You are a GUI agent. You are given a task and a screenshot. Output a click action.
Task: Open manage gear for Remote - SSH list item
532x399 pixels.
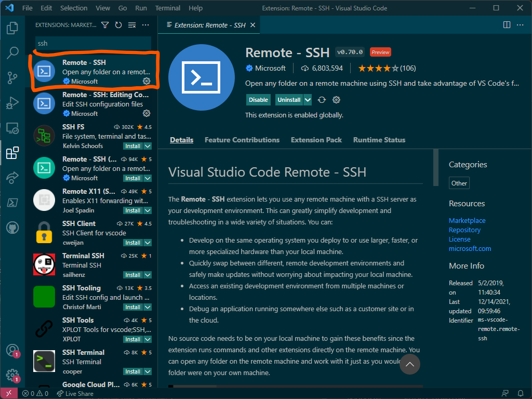[147, 81]
